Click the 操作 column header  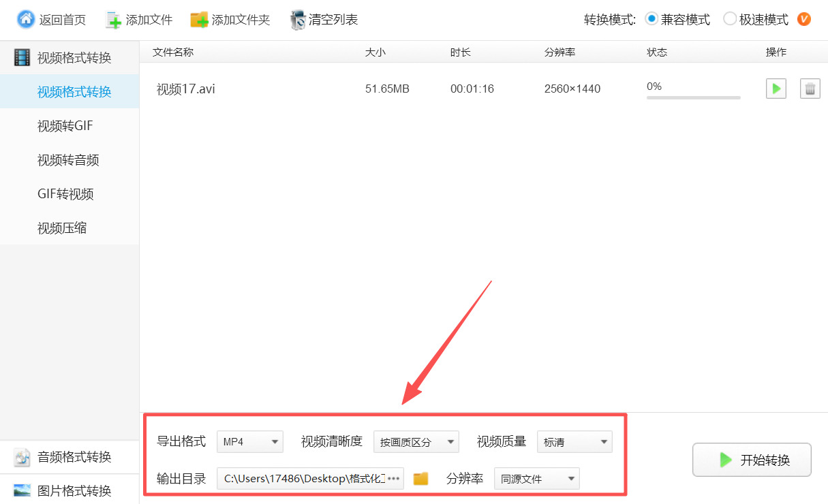coord(776,52)
